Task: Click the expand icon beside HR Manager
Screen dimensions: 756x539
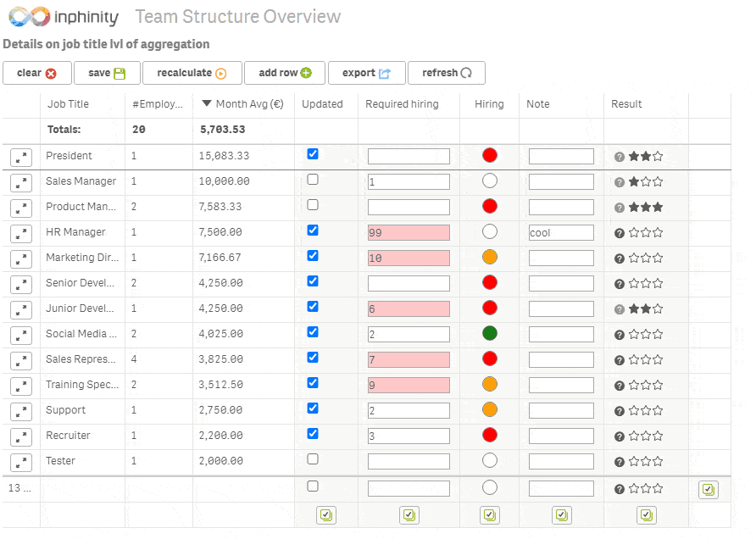Action: tap(20, 234)
